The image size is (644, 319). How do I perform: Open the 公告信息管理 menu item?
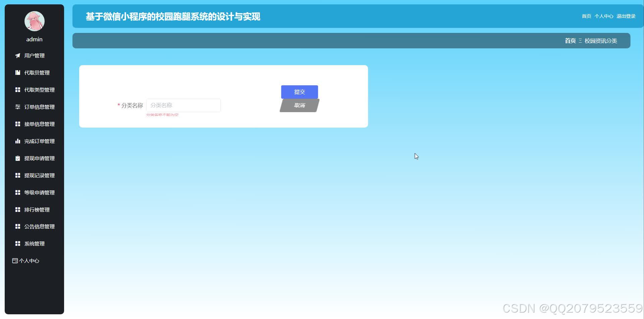39,226
